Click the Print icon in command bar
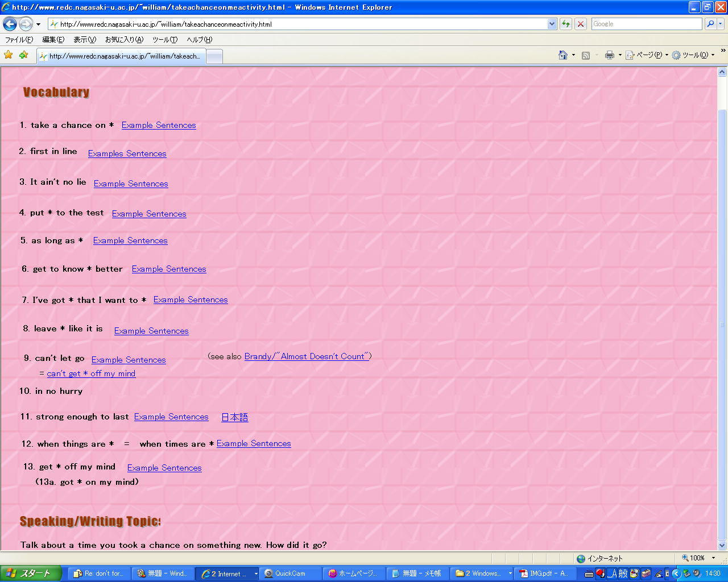728x582 pixels. [610, 55]
